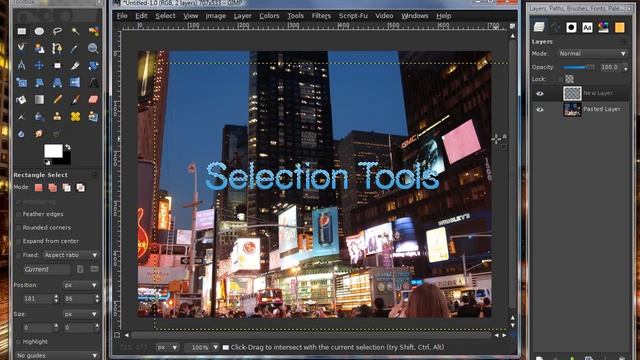Toggle the layer Lock alpha channel checkbox
The width and height of the screenshot is (640, 360).
(561, 79)
